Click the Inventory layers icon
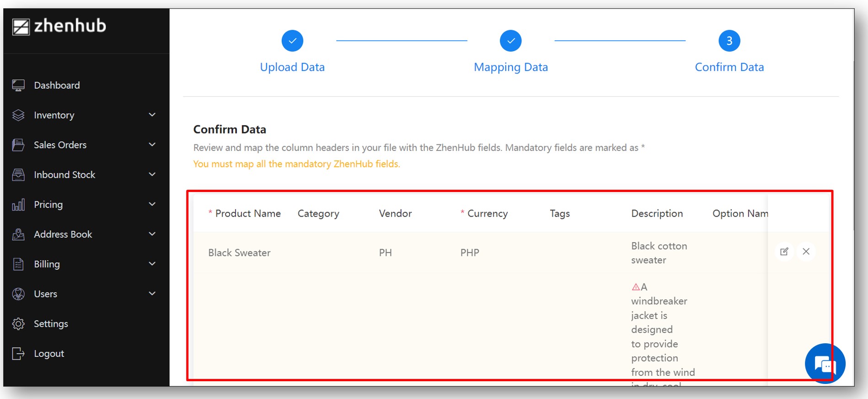This screenshot has width=868, height=399. [18, 115]
